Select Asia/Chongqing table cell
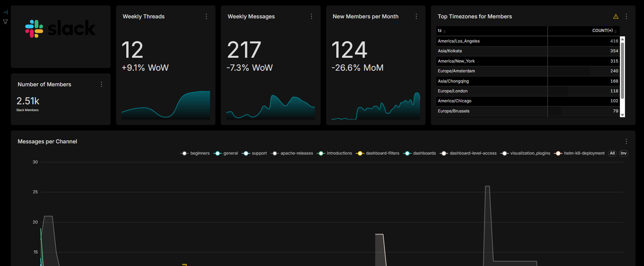644x266 pixels. (492, 81)
